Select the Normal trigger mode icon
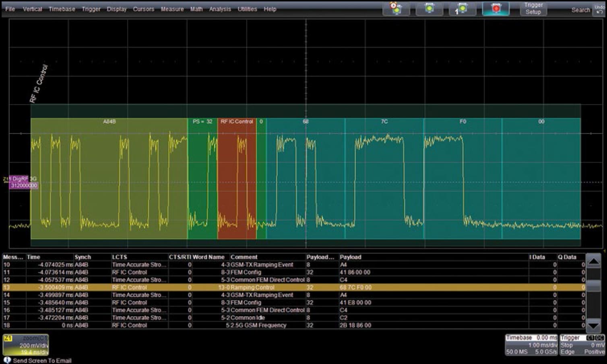 point(429,8)
